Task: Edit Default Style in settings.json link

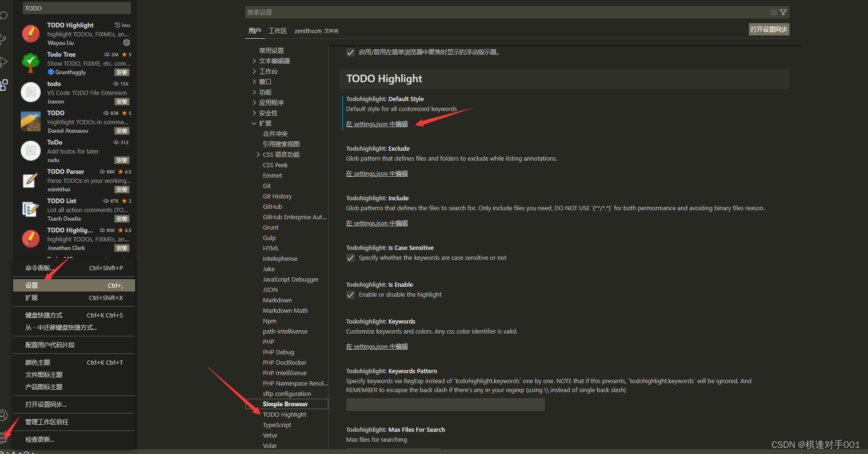Action: [377, 124]
